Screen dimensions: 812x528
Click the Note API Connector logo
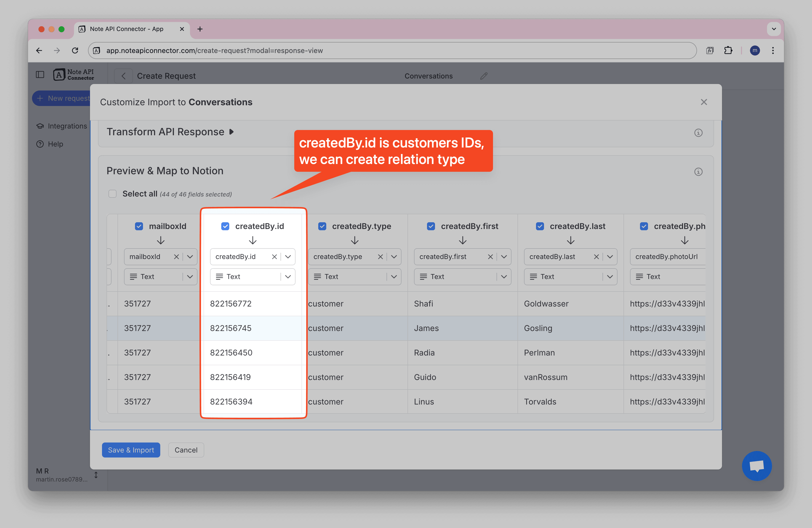74,74
